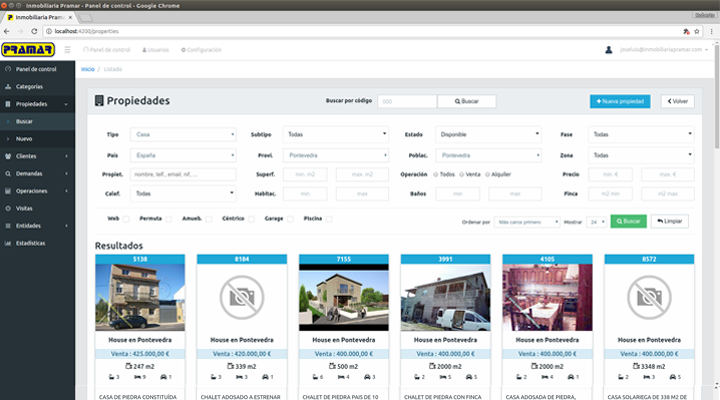
Task: Open the Mostrar count dropdown
Action: pyautogui.click(x=596, y=222)
